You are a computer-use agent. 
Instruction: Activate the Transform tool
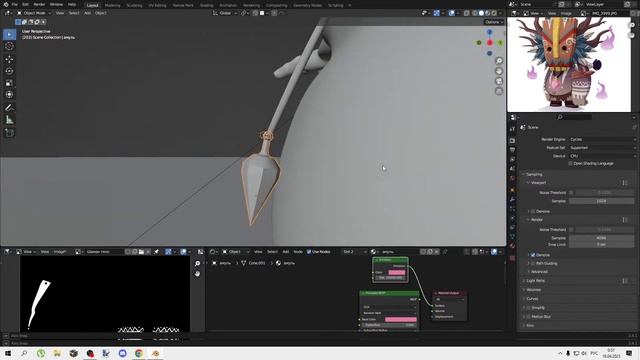[9, 94]
